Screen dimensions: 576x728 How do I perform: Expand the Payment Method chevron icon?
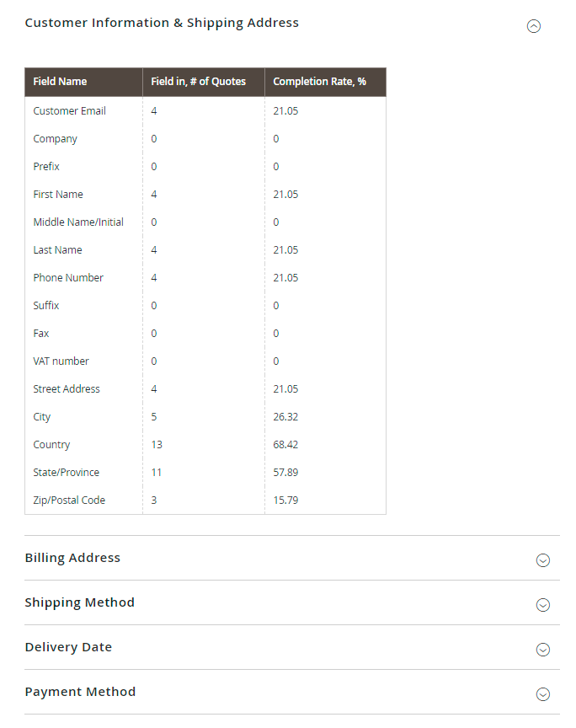coord(543,693)
